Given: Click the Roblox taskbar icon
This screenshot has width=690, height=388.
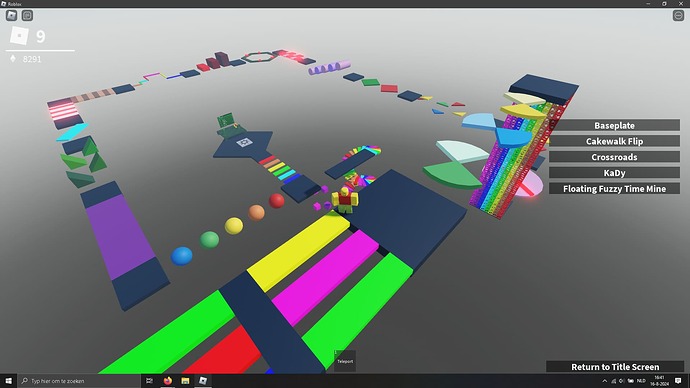Looking at the screenshot, I should [203, 381].
